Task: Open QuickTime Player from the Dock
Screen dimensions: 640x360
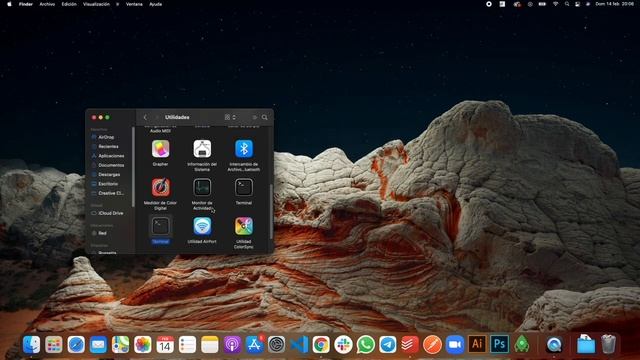Action: (x=554, y=344)
